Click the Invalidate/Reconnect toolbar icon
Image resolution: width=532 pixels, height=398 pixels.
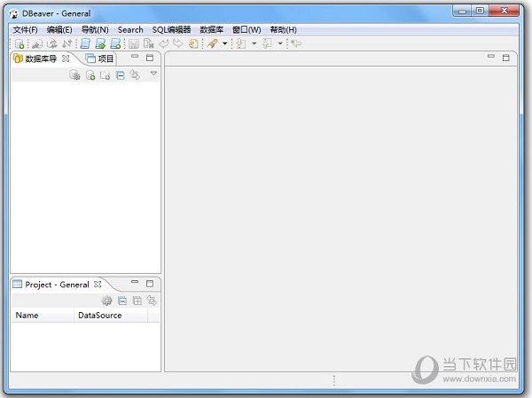coord(52,43)
